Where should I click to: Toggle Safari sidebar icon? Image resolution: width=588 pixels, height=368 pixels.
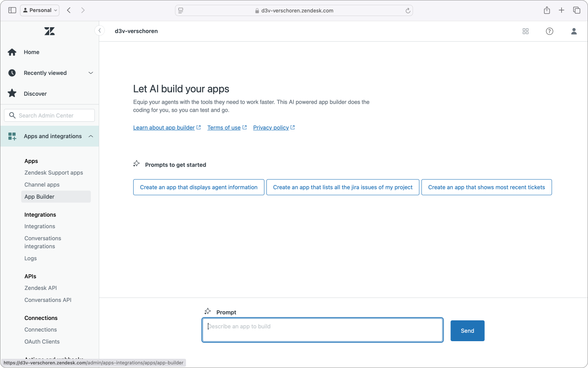click(x=12, y=10)
